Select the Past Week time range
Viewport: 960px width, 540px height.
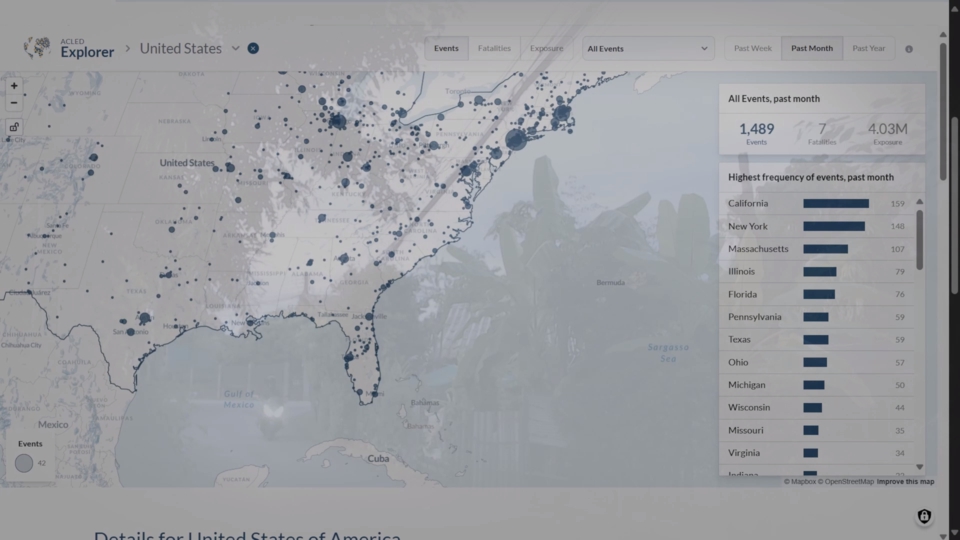(753, 48)
